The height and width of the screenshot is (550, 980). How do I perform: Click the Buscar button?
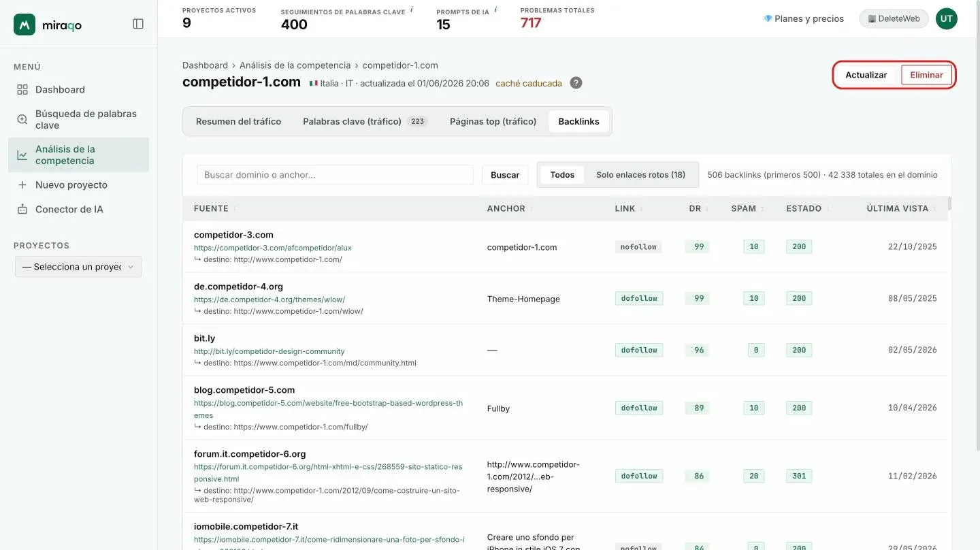click(x=505, y=175)
